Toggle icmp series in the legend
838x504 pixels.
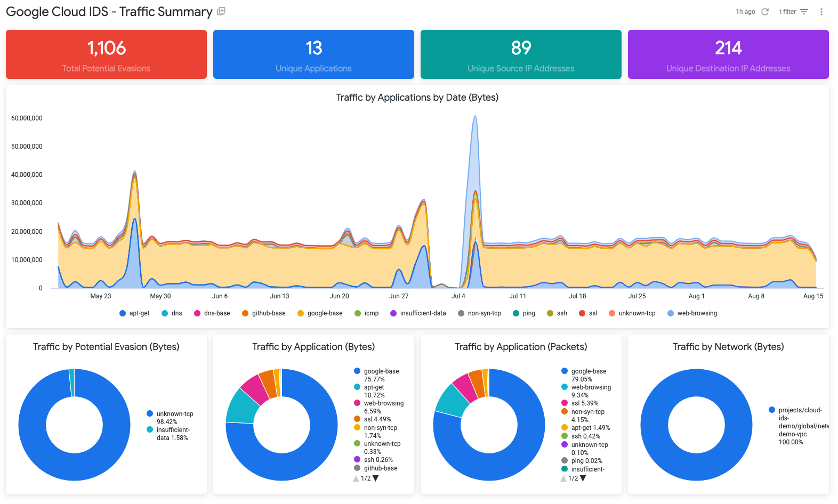tap(367, 313)
